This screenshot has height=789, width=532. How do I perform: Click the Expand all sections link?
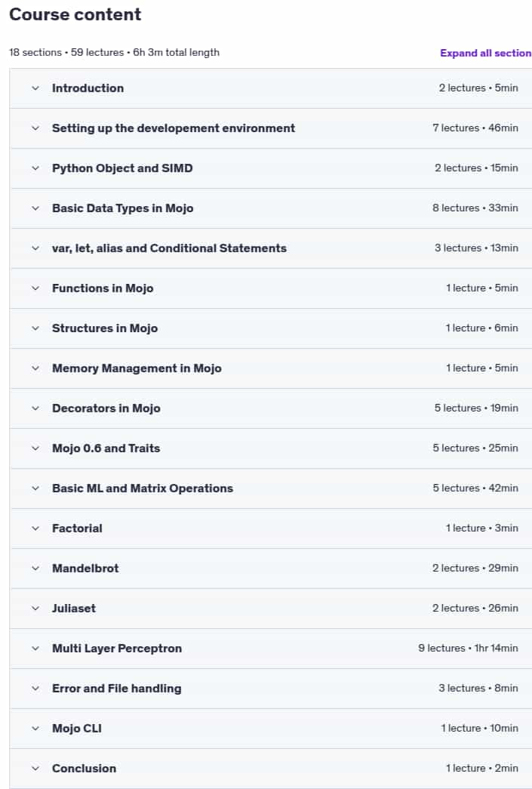pos(486,53)
